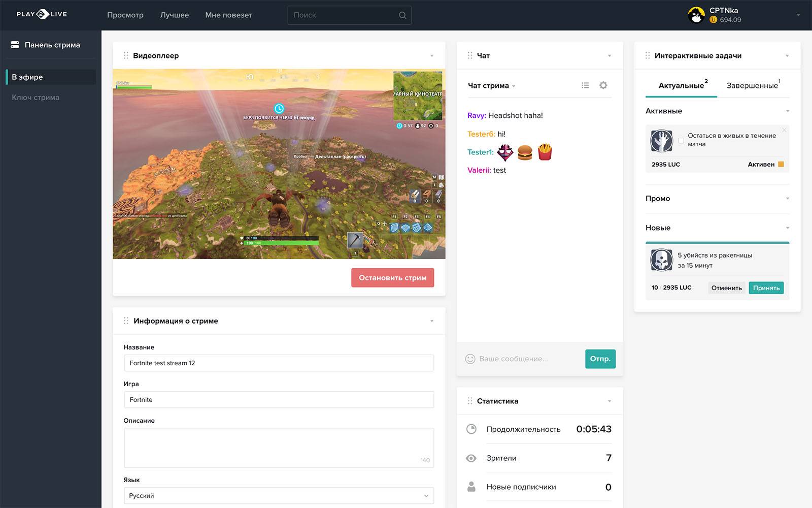Open the chat user list icon
This screenshot has height=508, width=812.
[585, 85]
